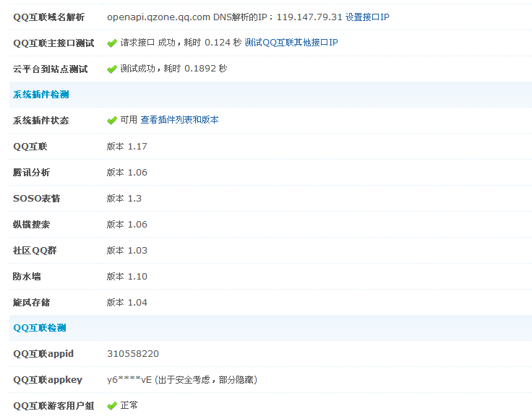The width and height of the screenshot is (532, 419).
Task: Click the QQ互联appkey row label
Action: [48, 380]
